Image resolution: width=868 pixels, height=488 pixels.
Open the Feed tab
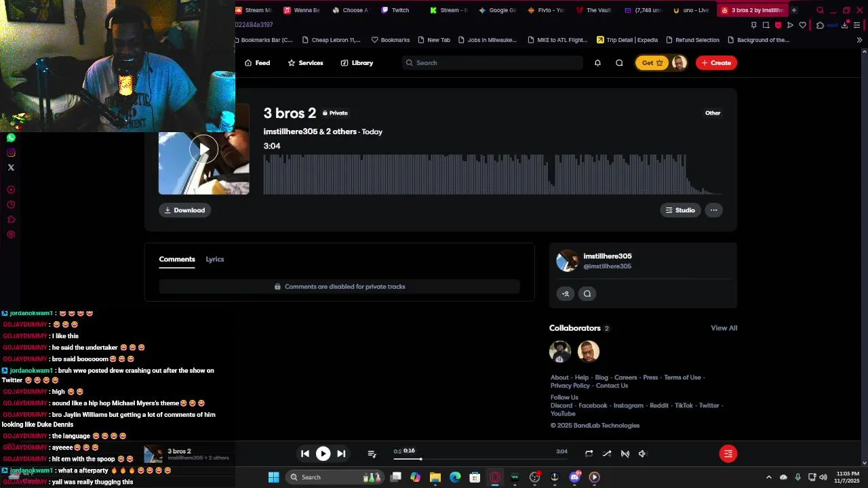[257, 63]
